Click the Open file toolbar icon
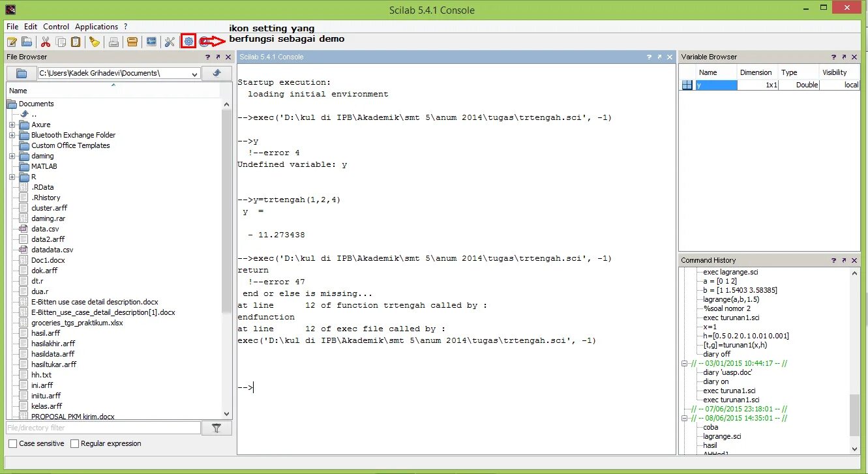The height and width of the screenshot is (474, 868). 27,42
